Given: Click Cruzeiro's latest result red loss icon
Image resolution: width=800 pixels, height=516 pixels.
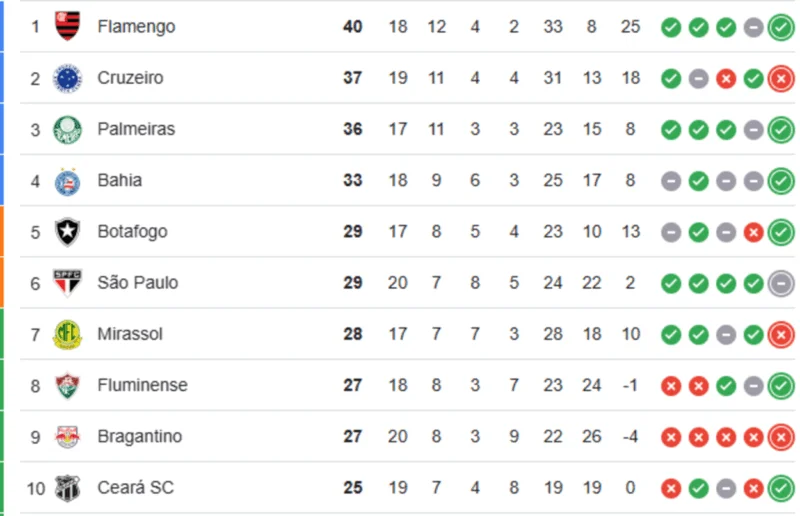Looking at the screenshot, I should point(781,78).
